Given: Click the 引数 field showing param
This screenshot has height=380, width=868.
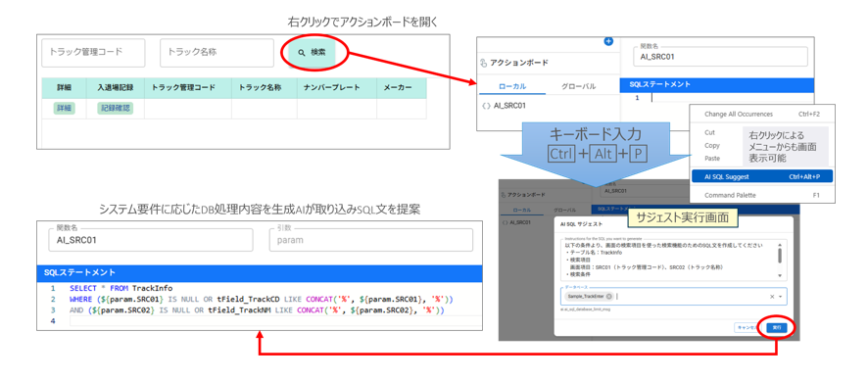Looking at the screenshot, I should point(371,240).
